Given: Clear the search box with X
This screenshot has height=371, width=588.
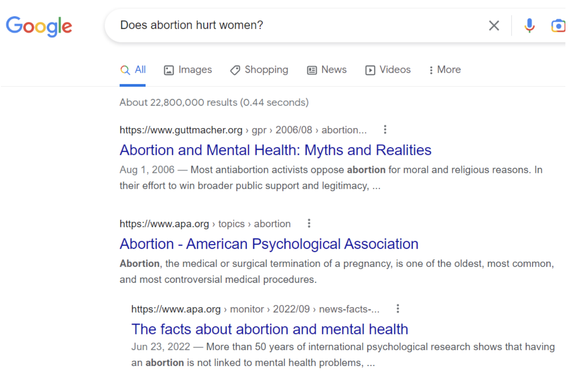Looking at the screenshot, I should coord(494,26).
